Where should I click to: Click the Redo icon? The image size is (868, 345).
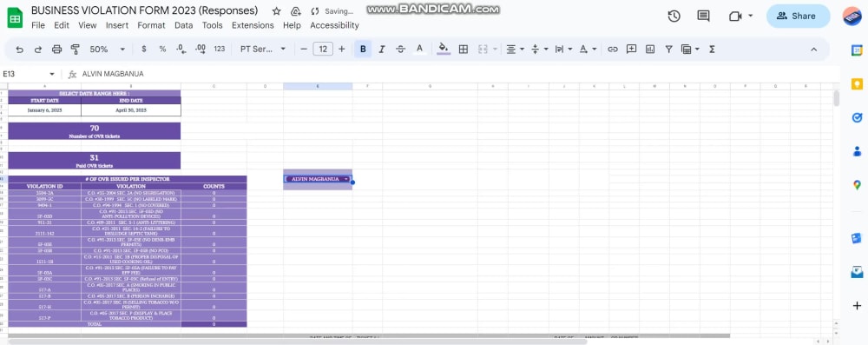click(x=37, y=50)
